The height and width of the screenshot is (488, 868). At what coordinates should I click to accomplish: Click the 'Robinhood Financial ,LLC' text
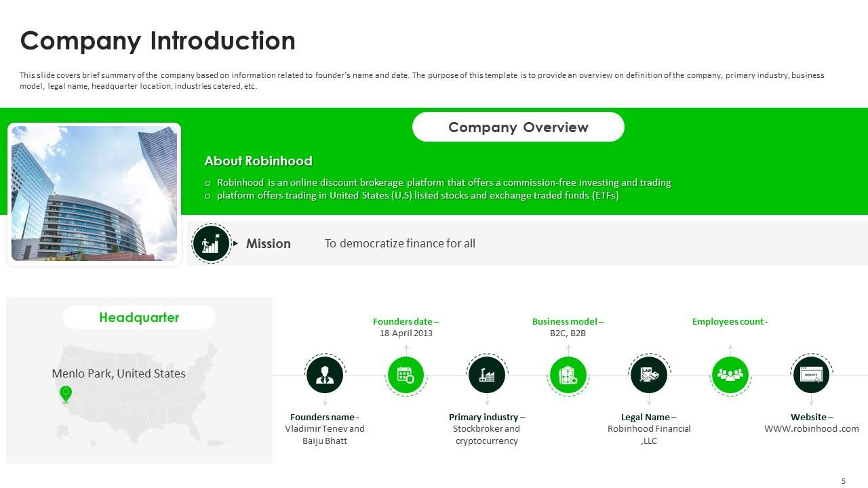click(x=649, y=434)
